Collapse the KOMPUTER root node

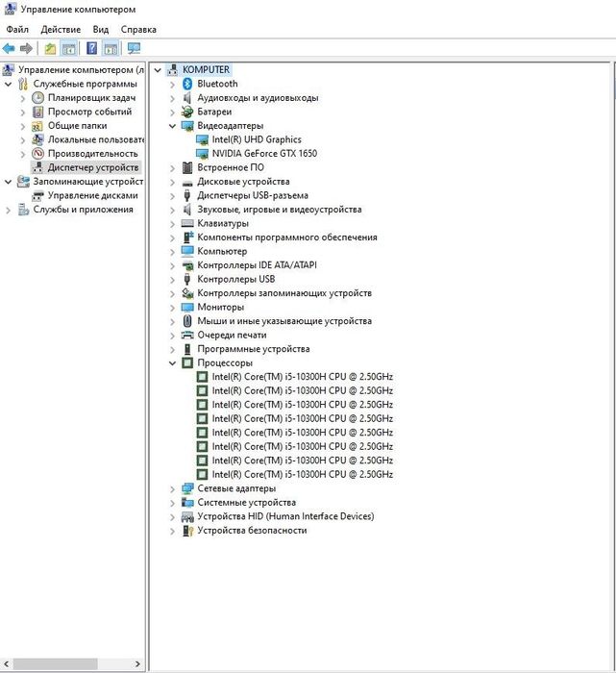click(158, 69)
